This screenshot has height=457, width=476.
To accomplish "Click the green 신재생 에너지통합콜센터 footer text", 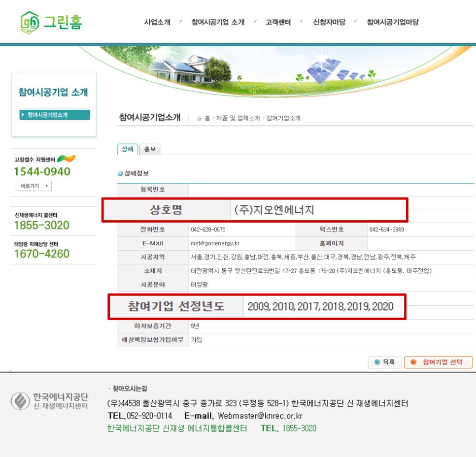I will tap(177, 428).
